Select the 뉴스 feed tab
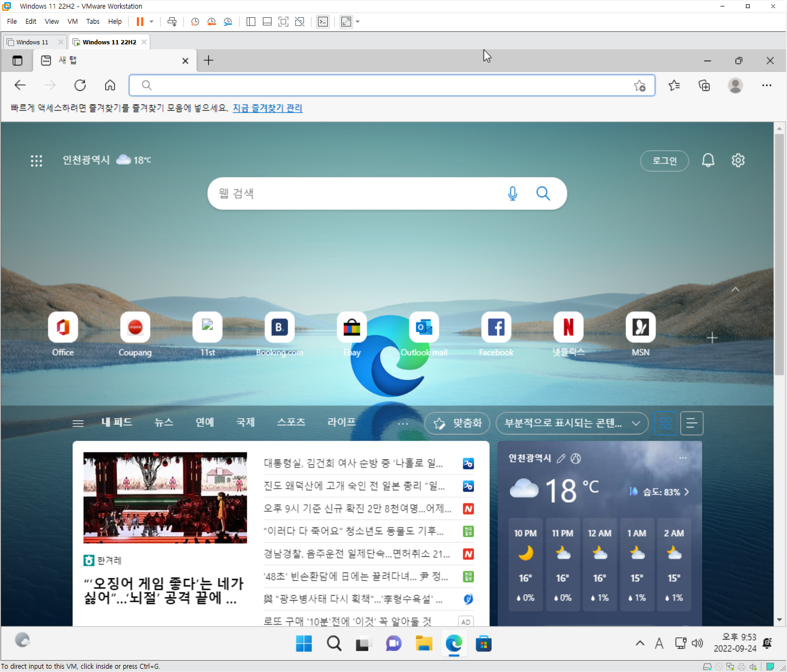This screenshot has width=787, height=672. coord(164,422)
